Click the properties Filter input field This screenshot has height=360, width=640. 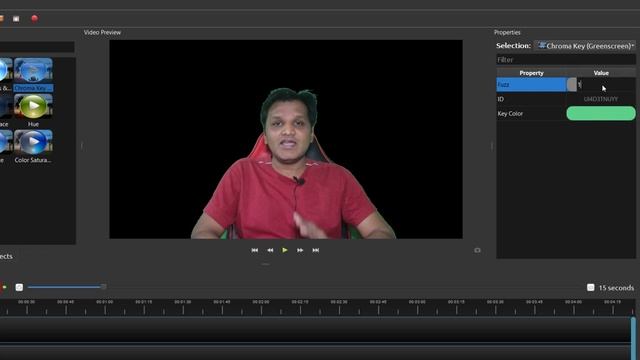pyautogui.click(x=566, y=60)
